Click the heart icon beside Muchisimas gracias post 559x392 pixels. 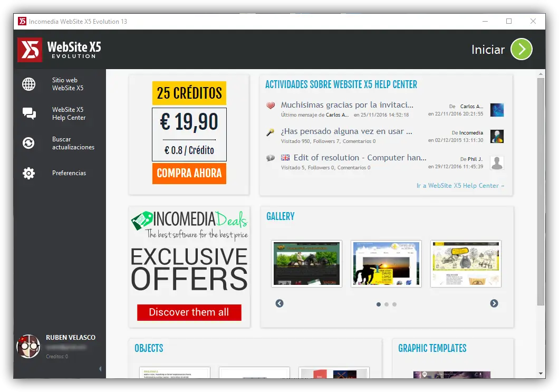point(271,105)
